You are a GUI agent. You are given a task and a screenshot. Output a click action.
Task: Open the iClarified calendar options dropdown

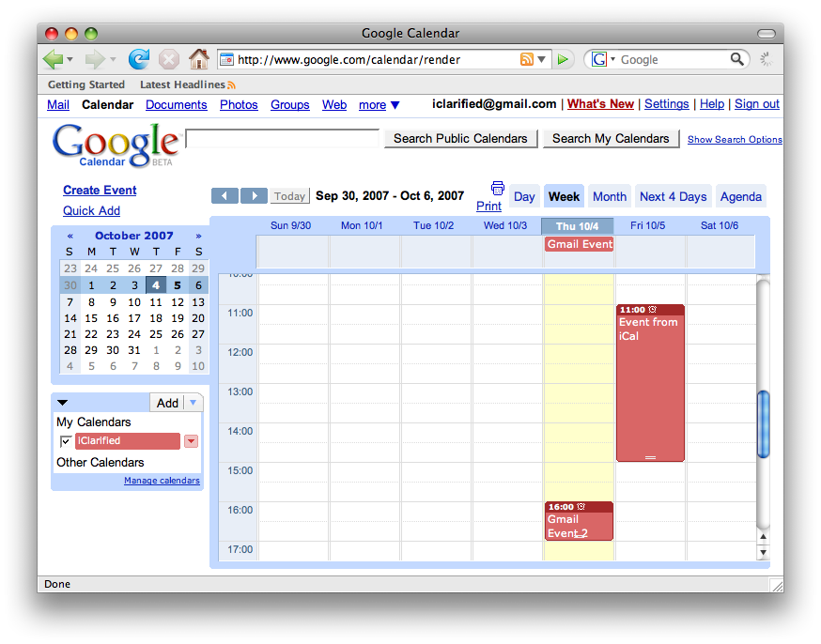pyautogui.click(x=192, y=440)
